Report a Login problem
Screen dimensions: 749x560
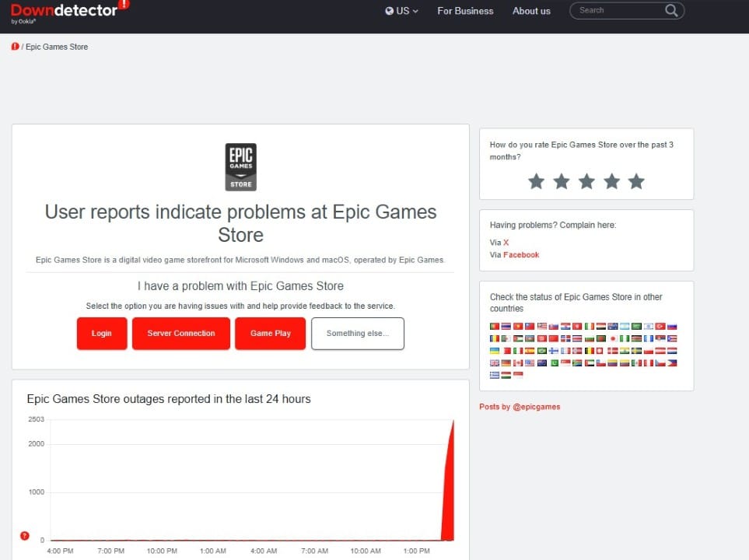[x=102, y=333]
